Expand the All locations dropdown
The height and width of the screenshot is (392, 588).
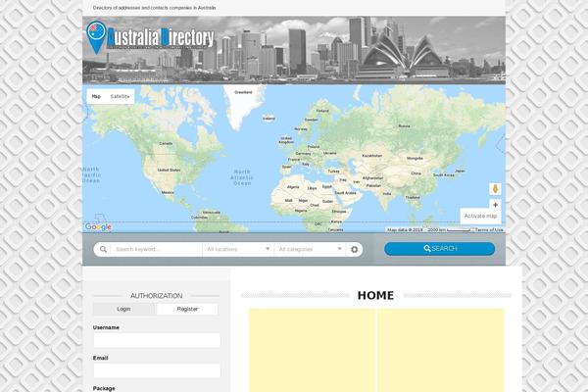pyautogui.click(x=238, y=249)
